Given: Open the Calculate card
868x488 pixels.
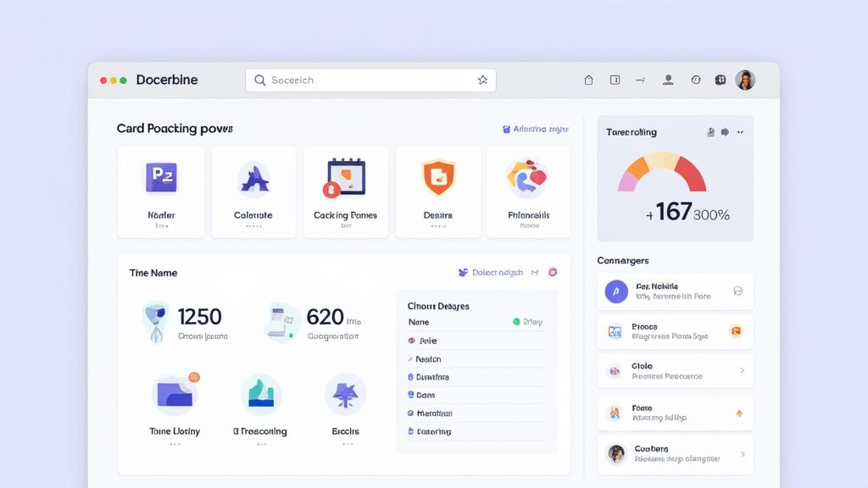Looking at the screenshot, I should point(253,191).
